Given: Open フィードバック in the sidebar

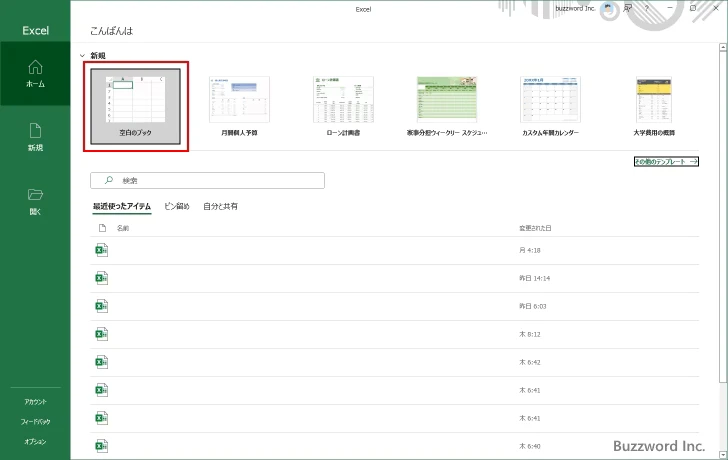Looking at the screenshot, I should click(35, 422).
